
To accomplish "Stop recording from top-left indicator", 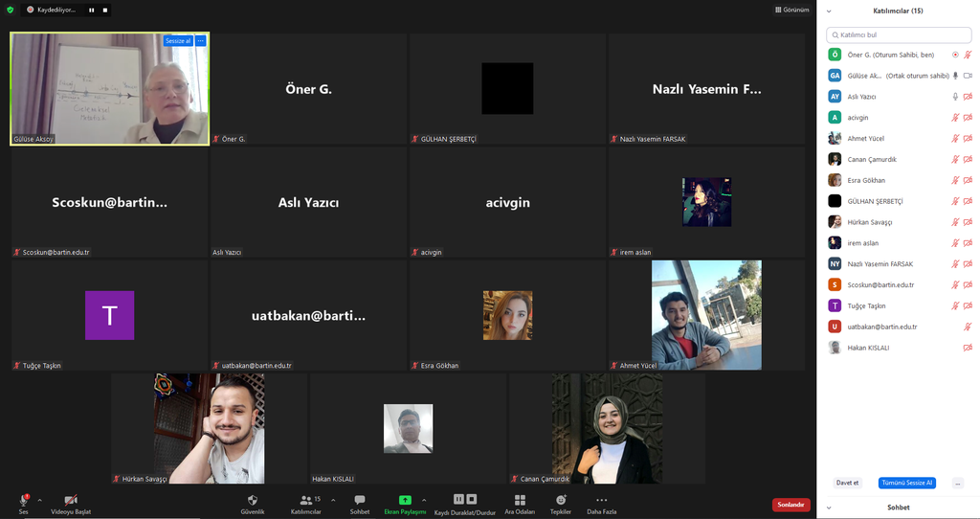I will tap(105, 10).
